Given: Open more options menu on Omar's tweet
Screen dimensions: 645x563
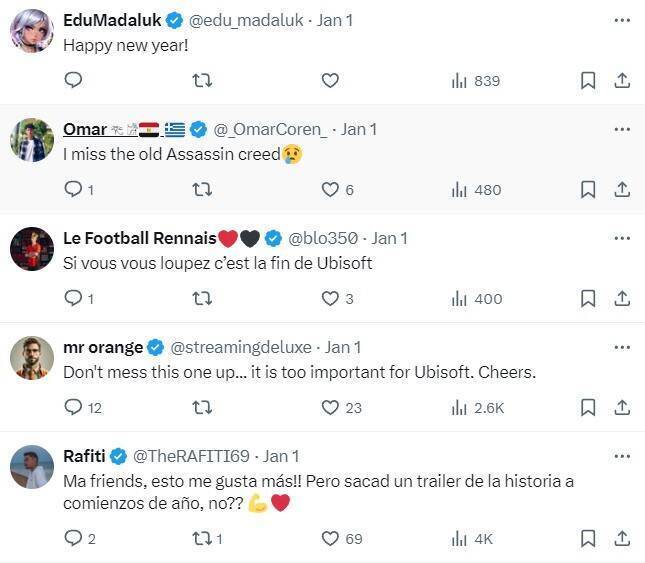Looking at the screenshot, I should pos(622,129).
